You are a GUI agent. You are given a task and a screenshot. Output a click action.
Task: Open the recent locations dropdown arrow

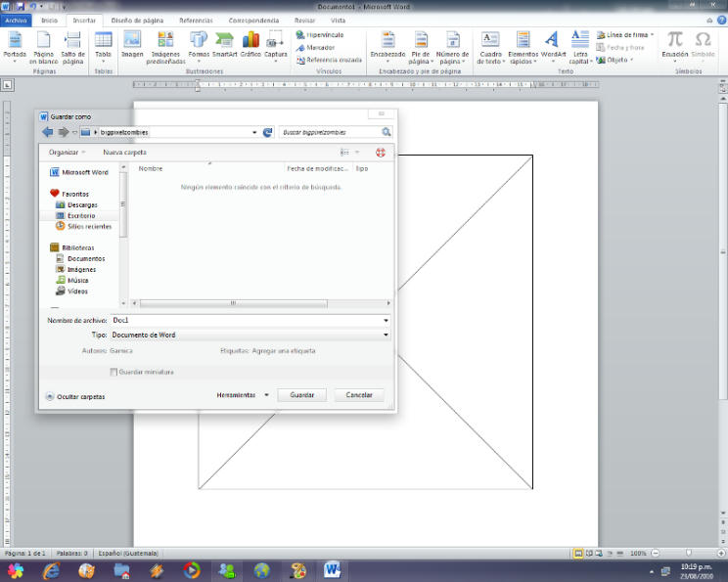[x=74, y=133]
